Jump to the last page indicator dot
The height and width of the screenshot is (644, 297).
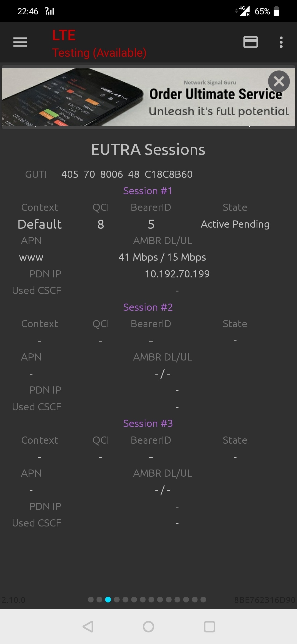click(x=203, y=599)
